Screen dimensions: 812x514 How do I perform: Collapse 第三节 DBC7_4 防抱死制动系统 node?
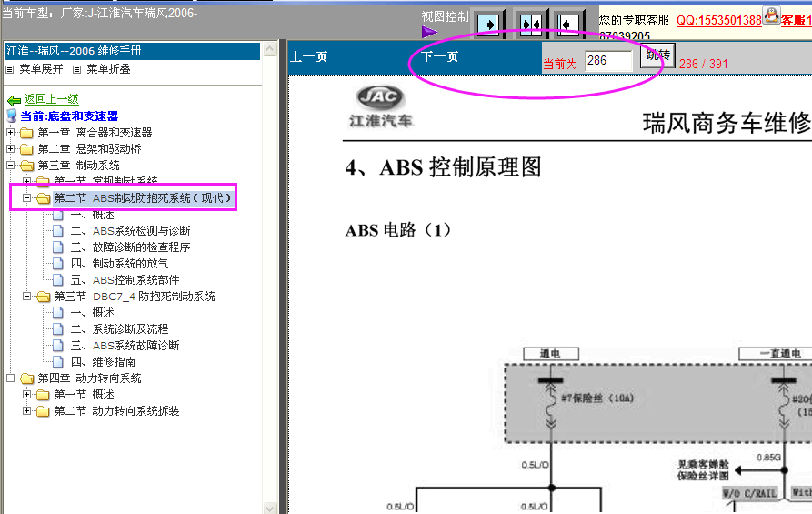point(27,297)
